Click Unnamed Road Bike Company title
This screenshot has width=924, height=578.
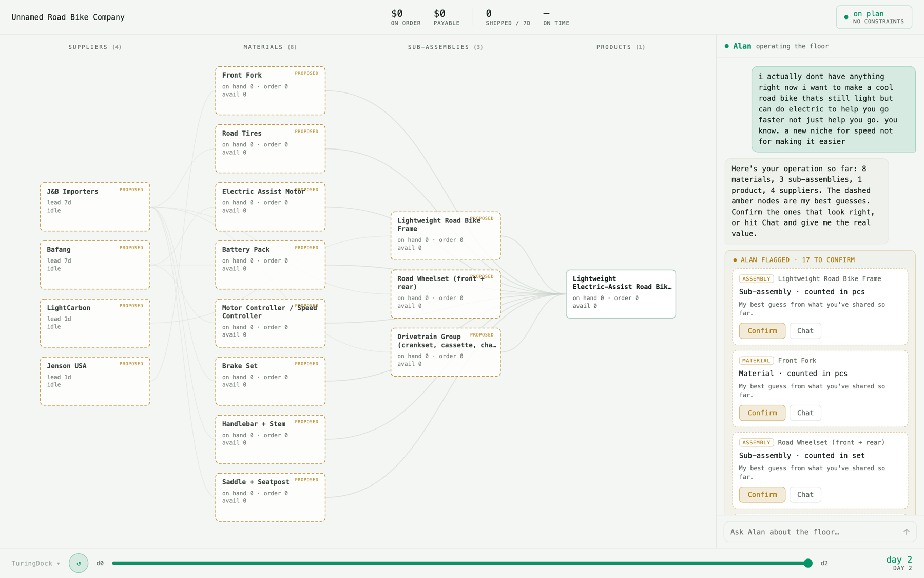coord(68,17)
